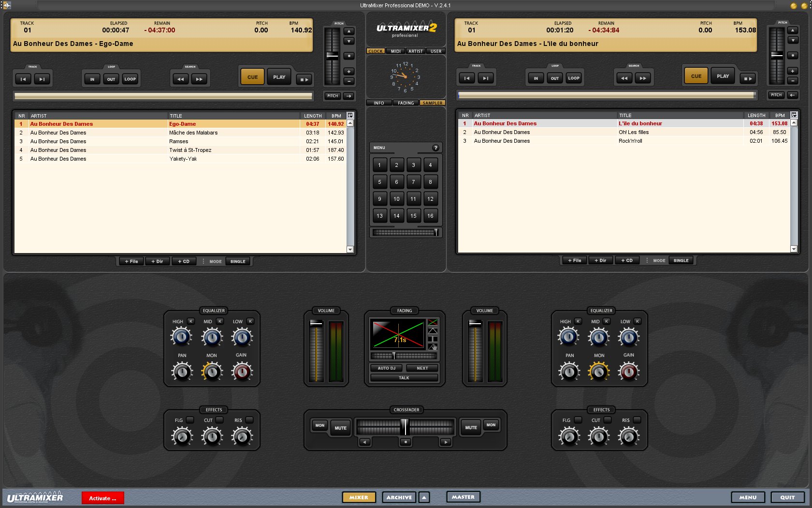Select the cut-style fade curve icon
The width and height of the screenshot is (812, 508).
[x=433, y=339]
